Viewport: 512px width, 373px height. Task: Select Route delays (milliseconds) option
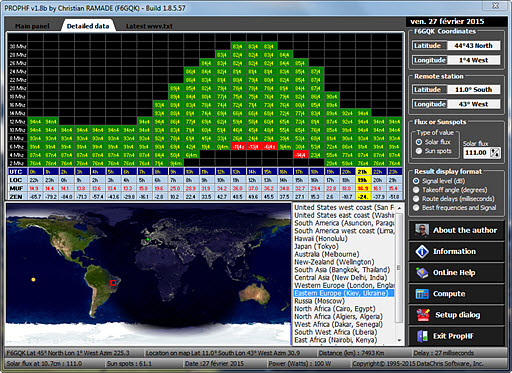pyautogui.click(x=416, y=199)
